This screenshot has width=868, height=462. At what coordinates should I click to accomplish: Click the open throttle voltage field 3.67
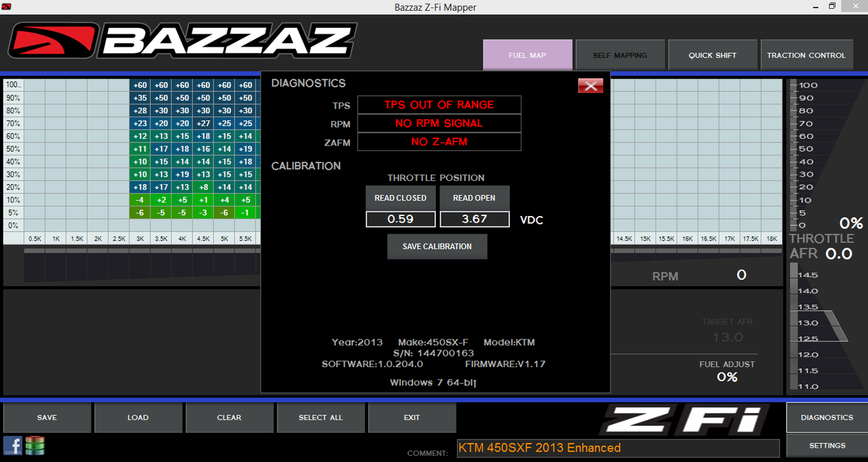click(475, 219)
